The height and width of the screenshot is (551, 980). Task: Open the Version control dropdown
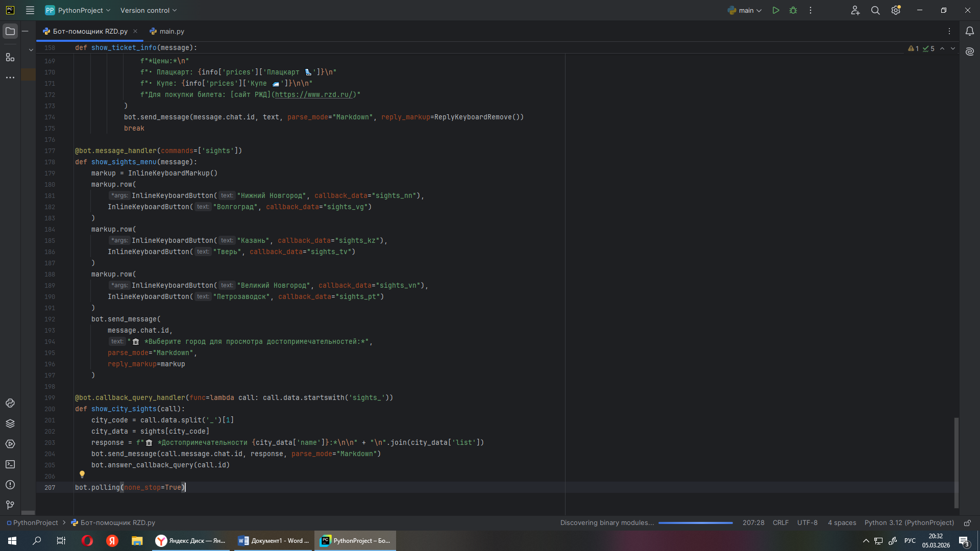(x=149, y=10)
